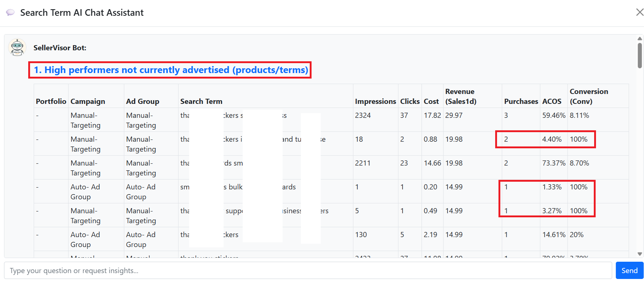Click the chat bubble icon beside the title

point(10,12)
